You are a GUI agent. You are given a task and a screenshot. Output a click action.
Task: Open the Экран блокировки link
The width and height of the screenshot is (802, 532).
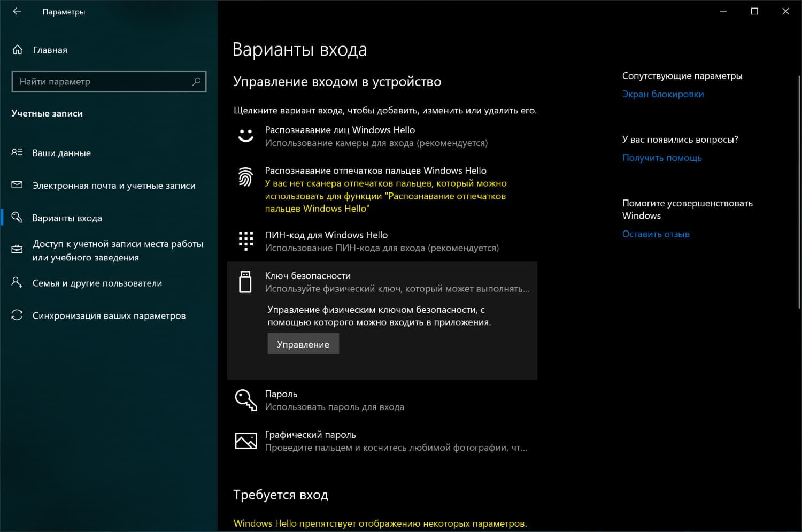pos(663,94)
